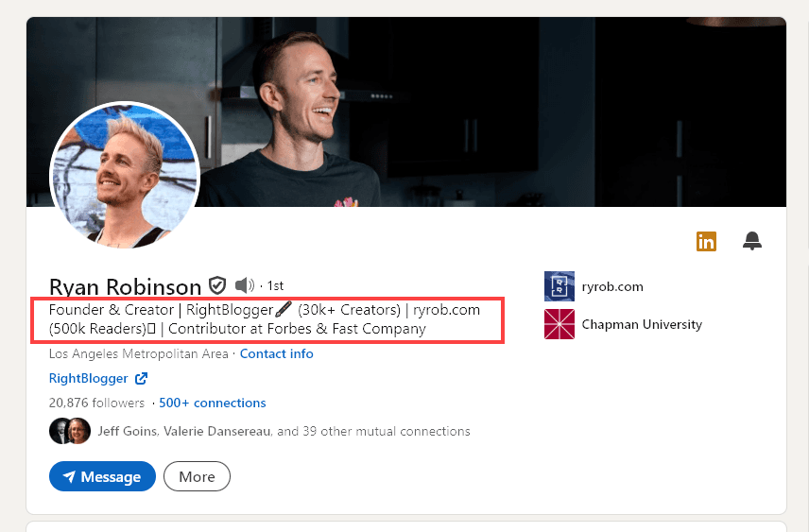Viewport: 809px width, 532px height.
Task: Click the 1st degree connection label
Action: point(275,285)
